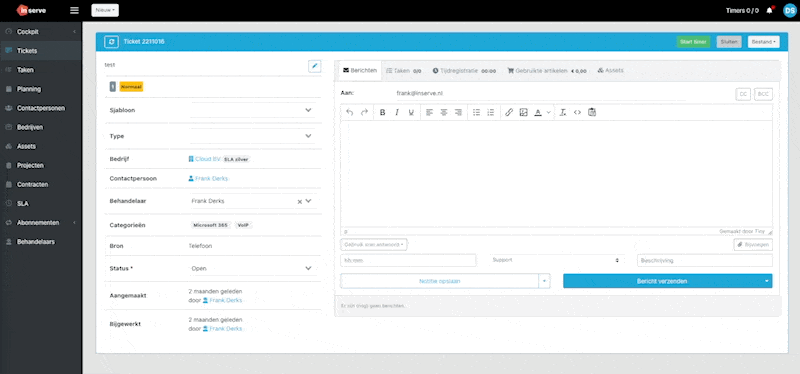
Task: Open the Bestand dropdown
Action: pos(763,42)
